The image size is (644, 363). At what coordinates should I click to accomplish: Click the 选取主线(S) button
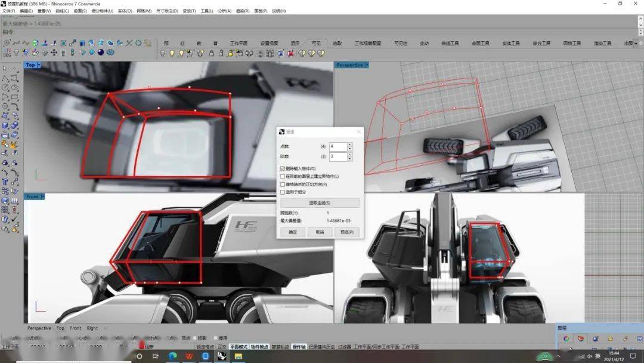click(x=320, y=202)
